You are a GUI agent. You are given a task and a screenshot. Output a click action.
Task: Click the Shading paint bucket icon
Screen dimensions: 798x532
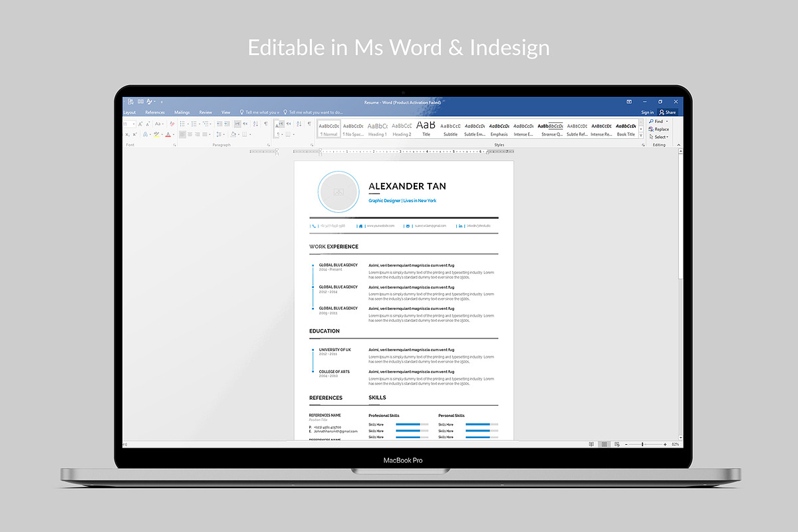click(233, 134)
